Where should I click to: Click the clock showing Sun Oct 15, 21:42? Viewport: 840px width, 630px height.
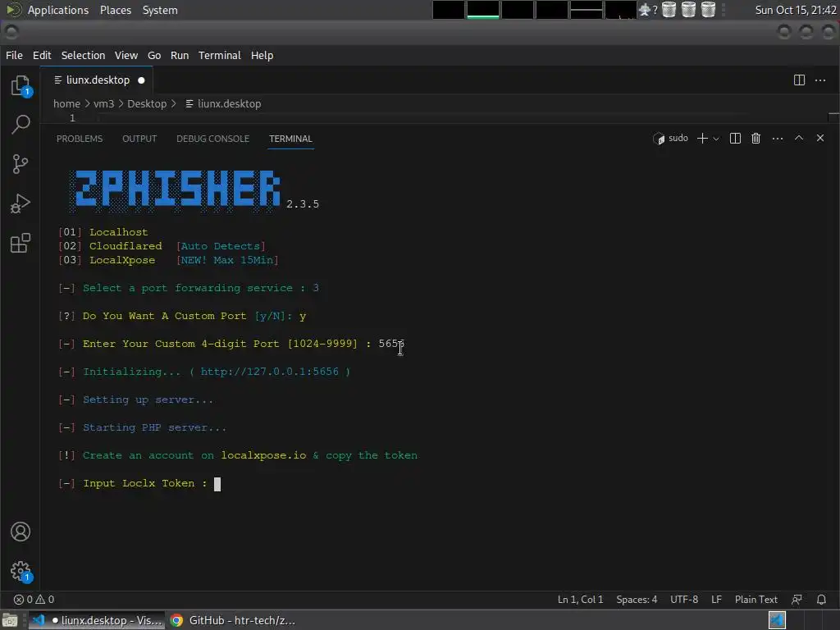pyautogui.click(x=795, y=10)
